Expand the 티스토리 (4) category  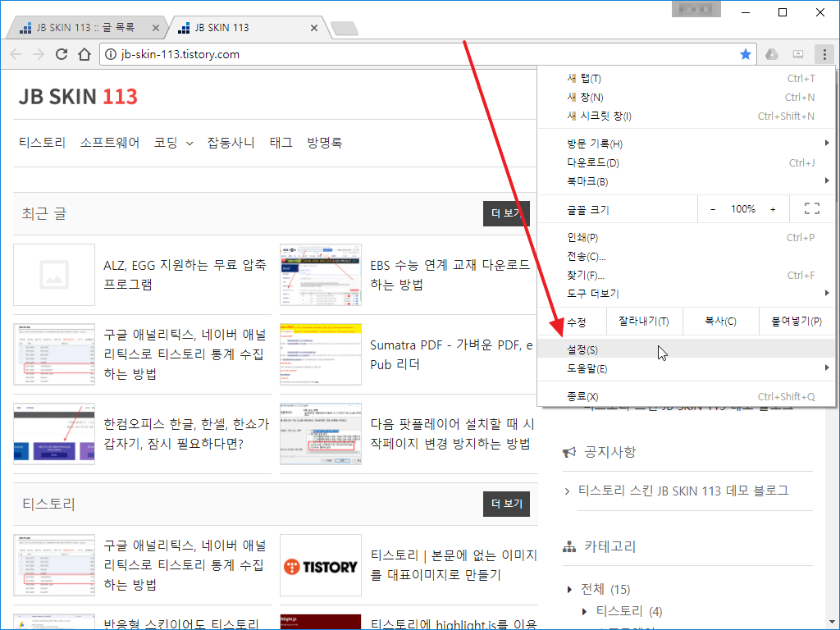pos(584,611)
